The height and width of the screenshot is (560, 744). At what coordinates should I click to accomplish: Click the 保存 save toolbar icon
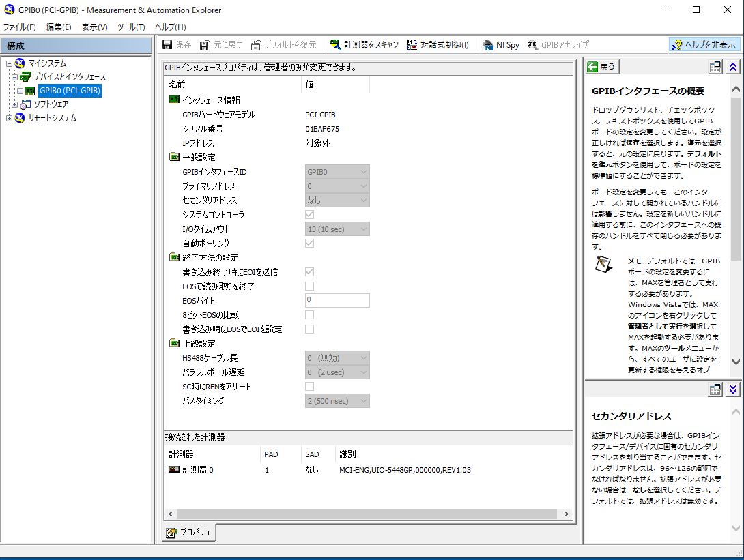(x=167, y=44)
